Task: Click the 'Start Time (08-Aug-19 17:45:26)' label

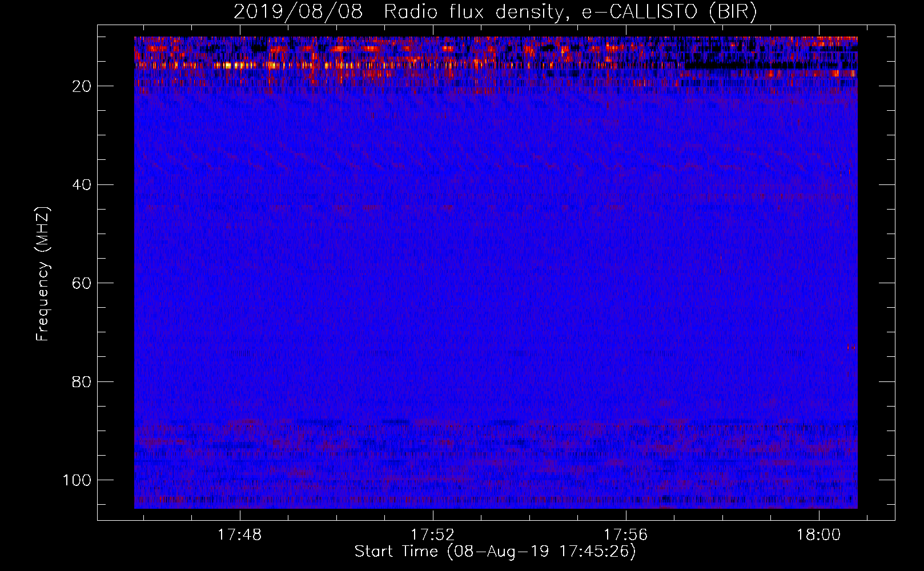Action: point(495,552)
